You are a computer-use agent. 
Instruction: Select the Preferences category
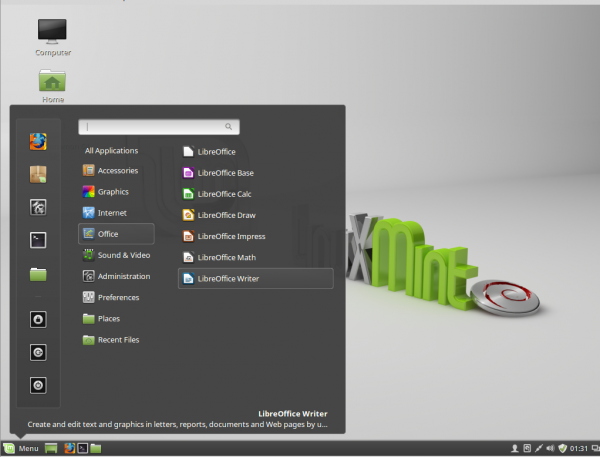[x=116, y=297]
